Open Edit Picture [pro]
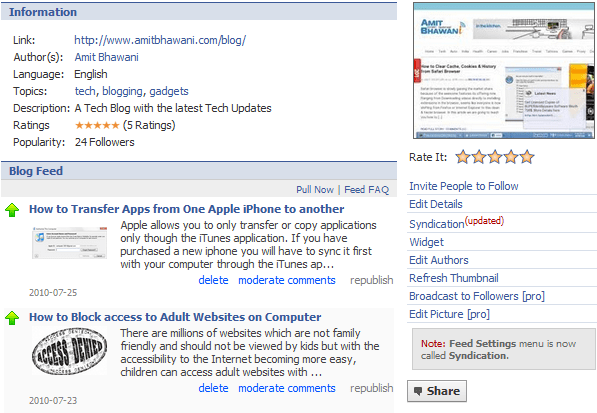Viewport: 597px width, 413px height. [449, 314]
